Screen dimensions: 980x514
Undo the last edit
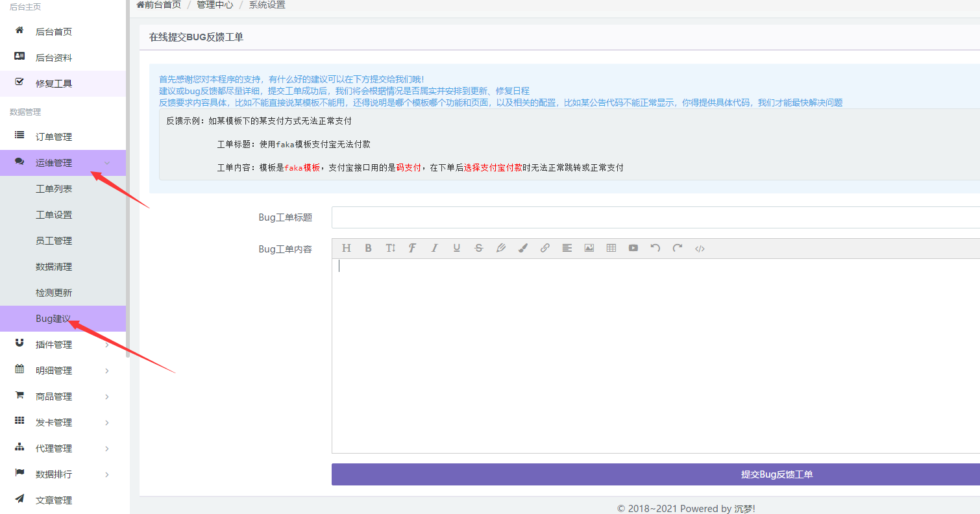coord(655,248)
